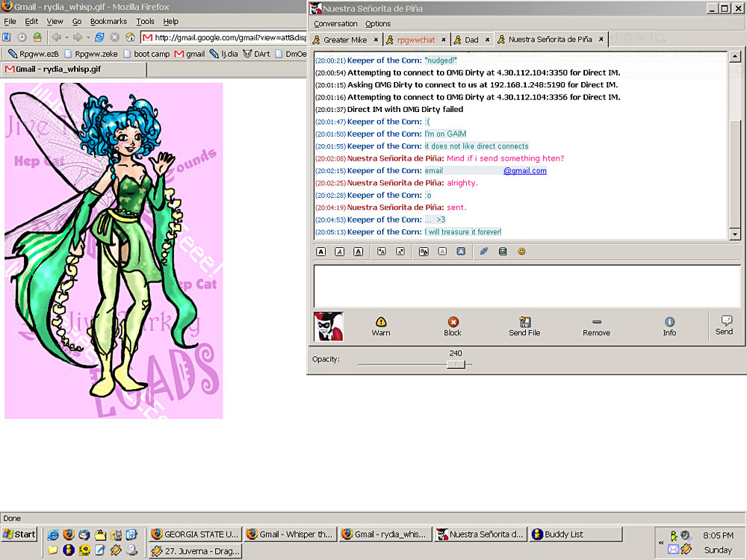Open the Conversation menu in chat window
747x560 pixels.
coord(335,24)
